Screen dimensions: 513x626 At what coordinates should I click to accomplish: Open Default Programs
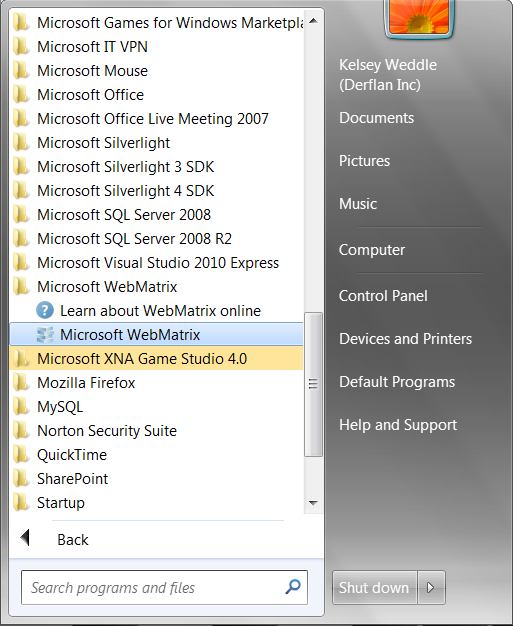[397, 382]
